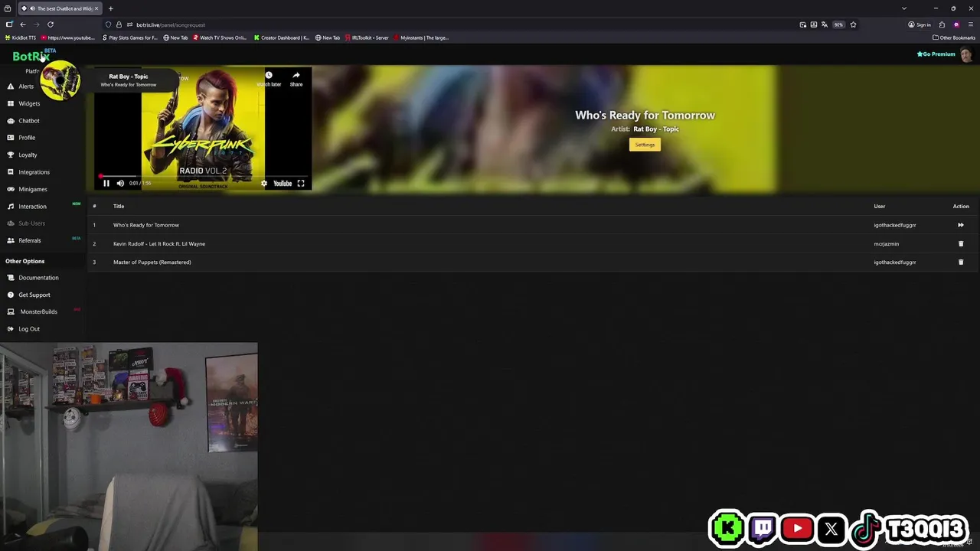Screen dimensions: 980x551
Task: Click the red YouTube overlay icon
Action: 797,528
